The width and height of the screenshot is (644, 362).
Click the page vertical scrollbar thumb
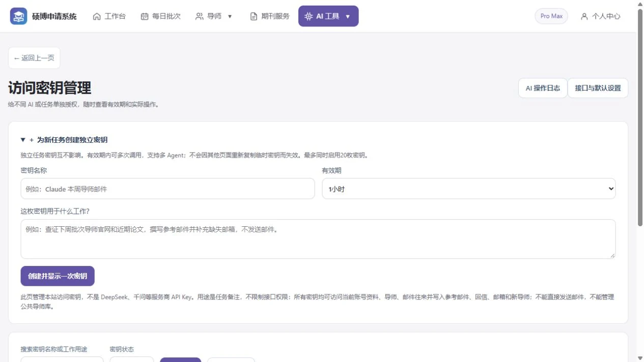(640, 117)
